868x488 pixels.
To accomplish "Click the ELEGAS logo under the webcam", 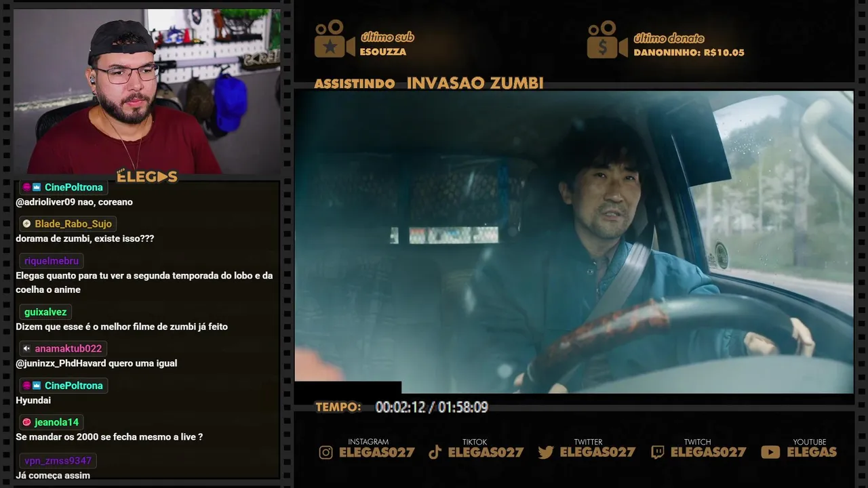I will (x=146, y=177).
